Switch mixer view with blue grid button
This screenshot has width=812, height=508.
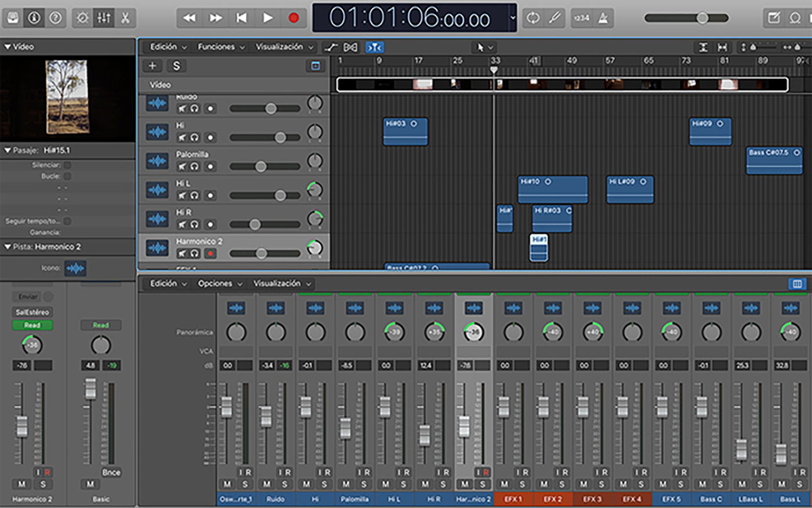797,284
